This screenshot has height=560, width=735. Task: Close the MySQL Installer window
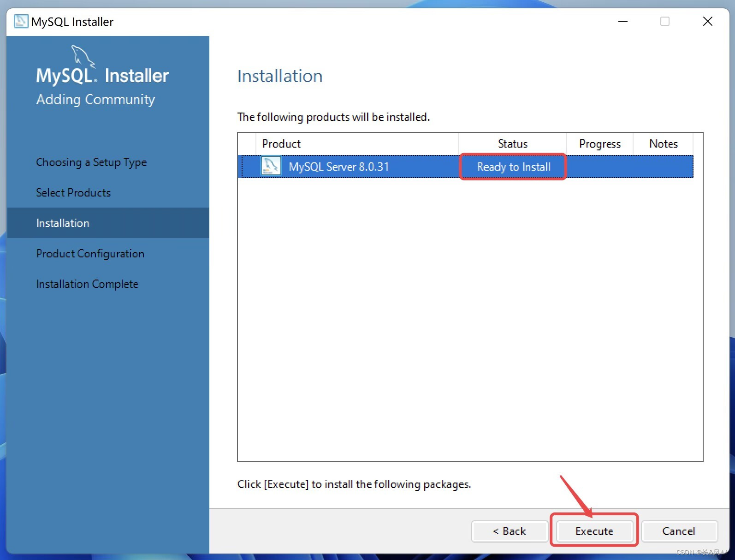[708, 21]
